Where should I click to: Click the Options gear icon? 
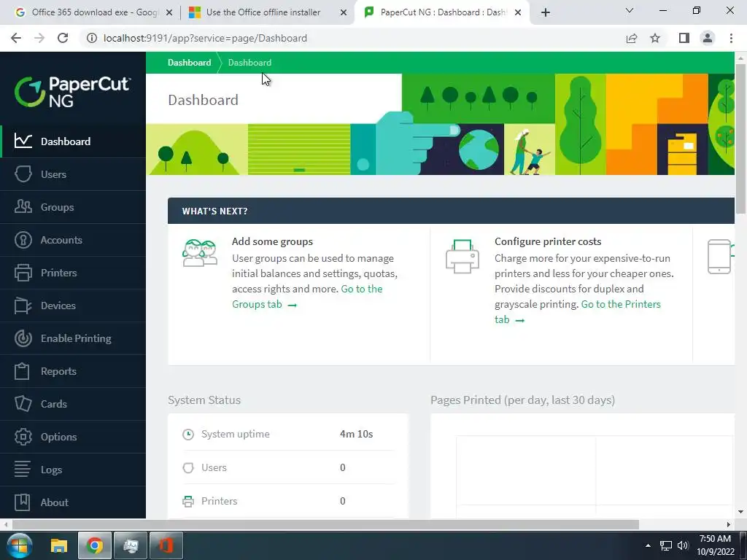23,437
